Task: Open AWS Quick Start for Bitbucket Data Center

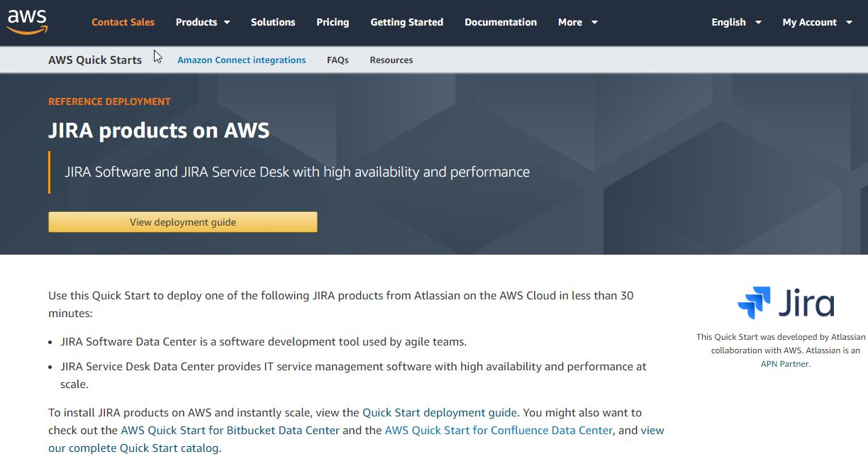Action: coord(230,430)
